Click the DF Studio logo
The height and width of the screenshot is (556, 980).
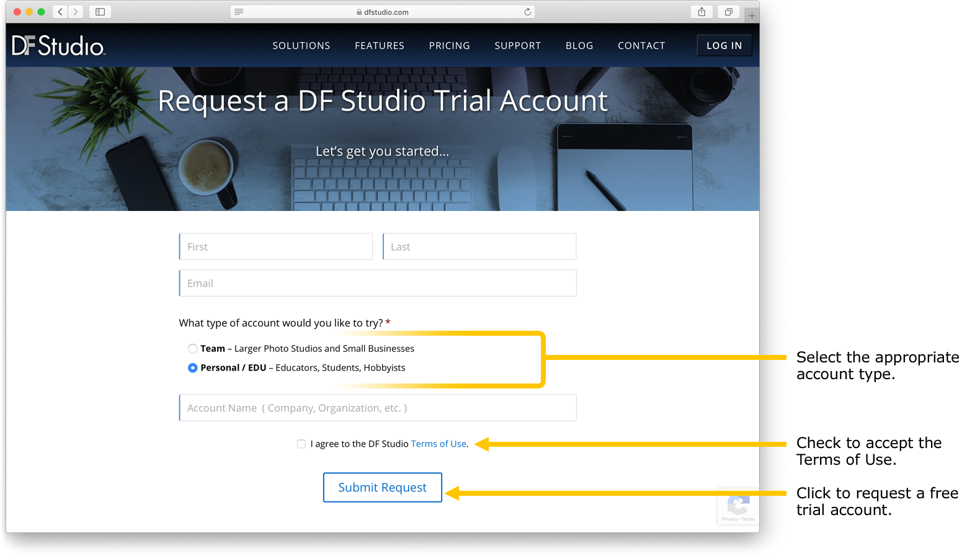click(58, 46)
